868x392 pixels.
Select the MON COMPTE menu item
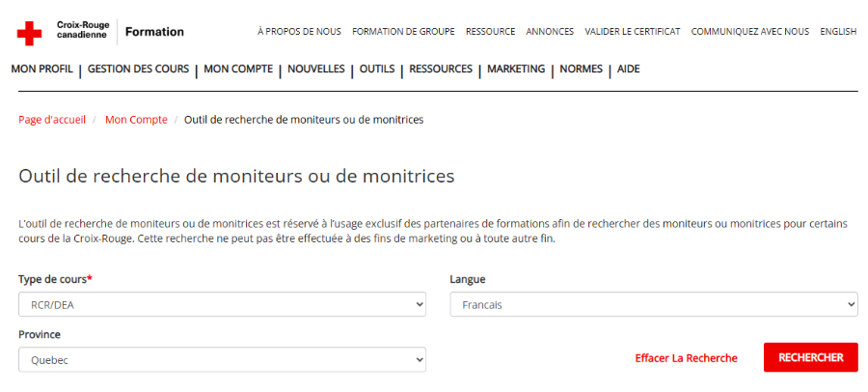[238, 70]
